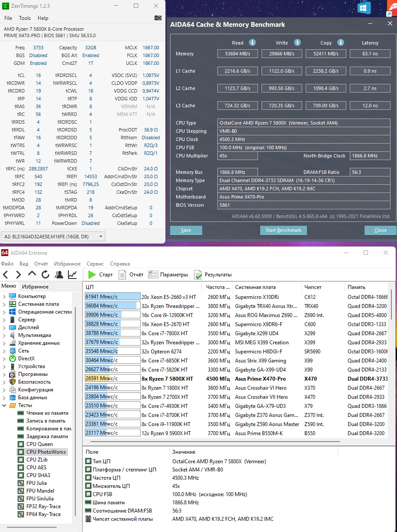Click the user profile toolbar icon
397x532 pixels.
pyautogui.click(x=59, y=275)
